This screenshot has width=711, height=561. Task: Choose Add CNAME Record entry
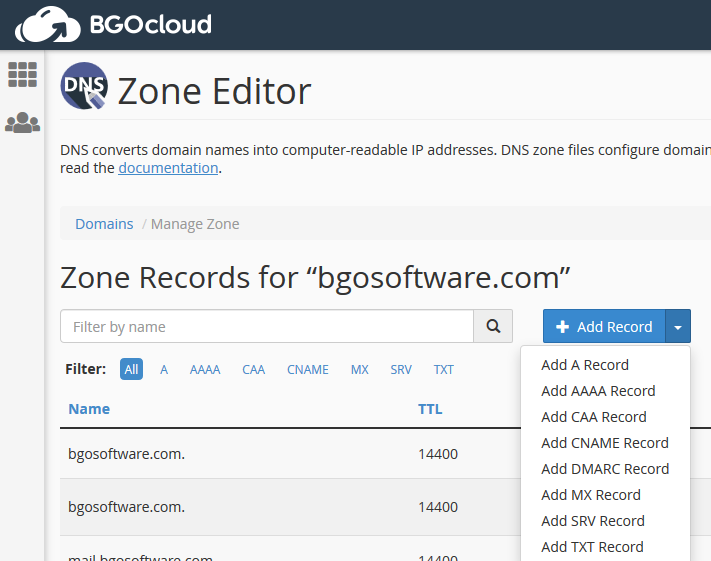[605, 443]
